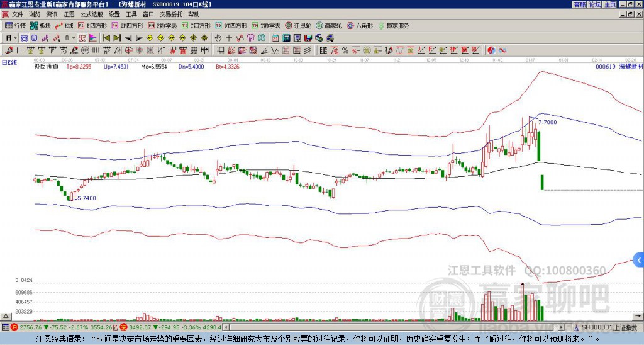Jump to the last bar icon

coord(117,38)
